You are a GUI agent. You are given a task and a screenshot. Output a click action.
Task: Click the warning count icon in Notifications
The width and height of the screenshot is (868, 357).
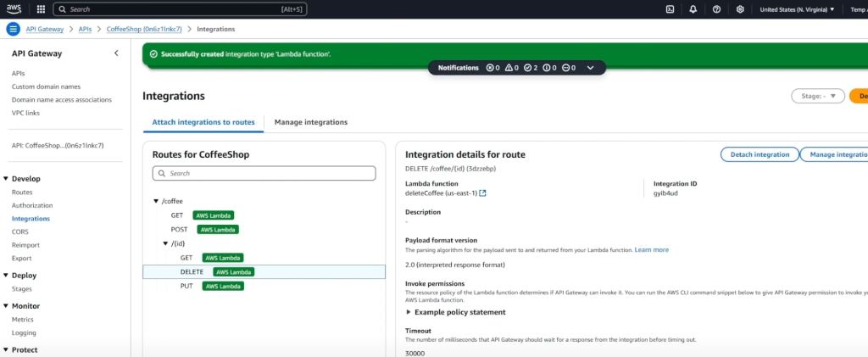tap(509, 68)
